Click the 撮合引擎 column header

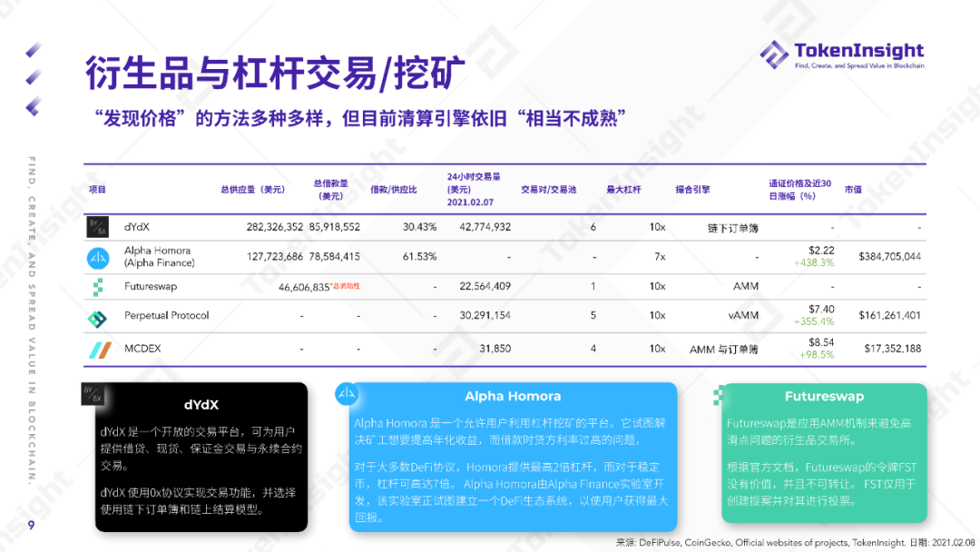[692, 190]
